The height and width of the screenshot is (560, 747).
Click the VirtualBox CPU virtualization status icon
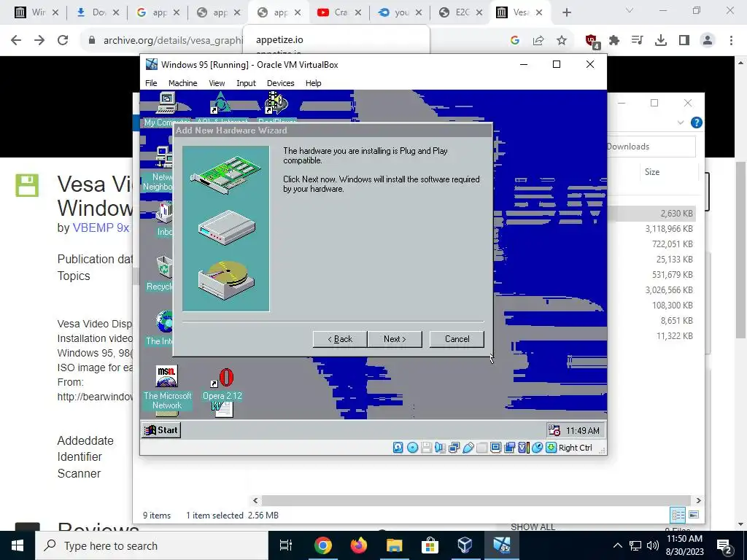[x=523, y=448]
